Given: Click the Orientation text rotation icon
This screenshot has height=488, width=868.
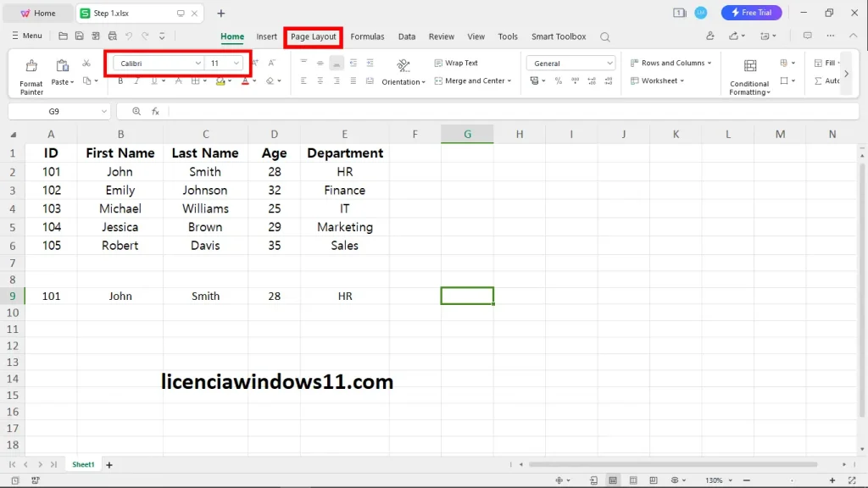Looking at the screenshot, I should pos(403,65).
